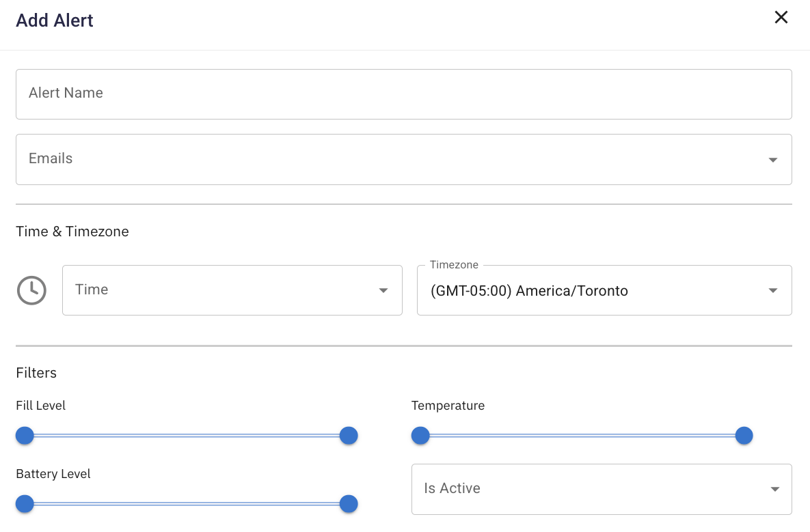Click the Battery Level minimum slider handle
Viewport: 810px width, 532px height.
(x=25, y=504)
